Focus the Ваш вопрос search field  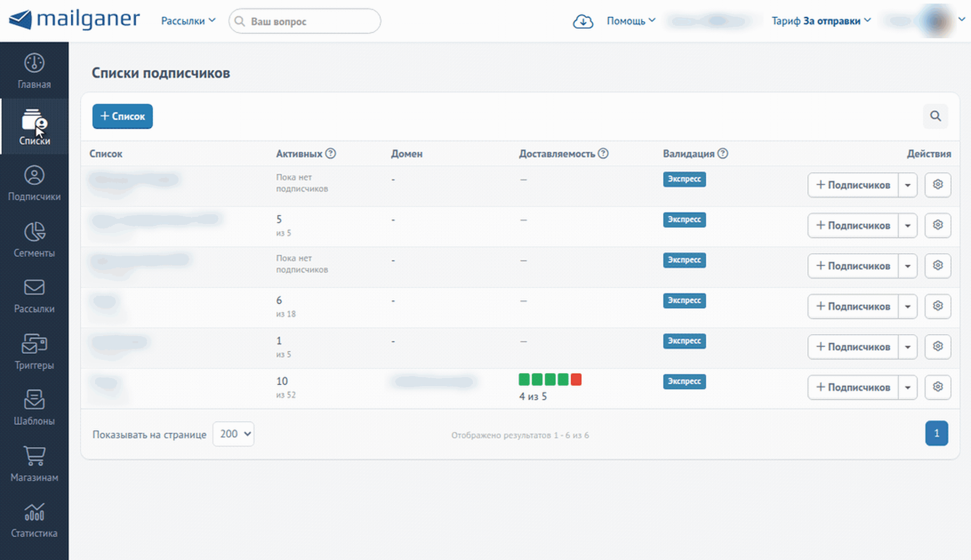point(304,21)
